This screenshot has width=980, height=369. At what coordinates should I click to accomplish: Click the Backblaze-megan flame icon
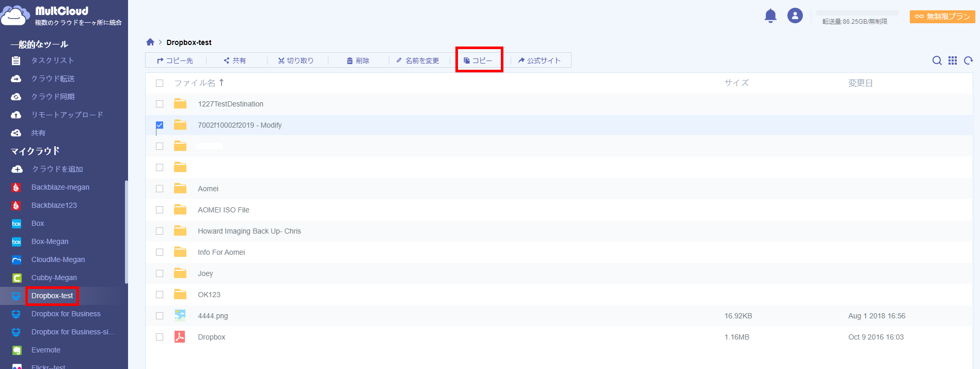[16, 187]
